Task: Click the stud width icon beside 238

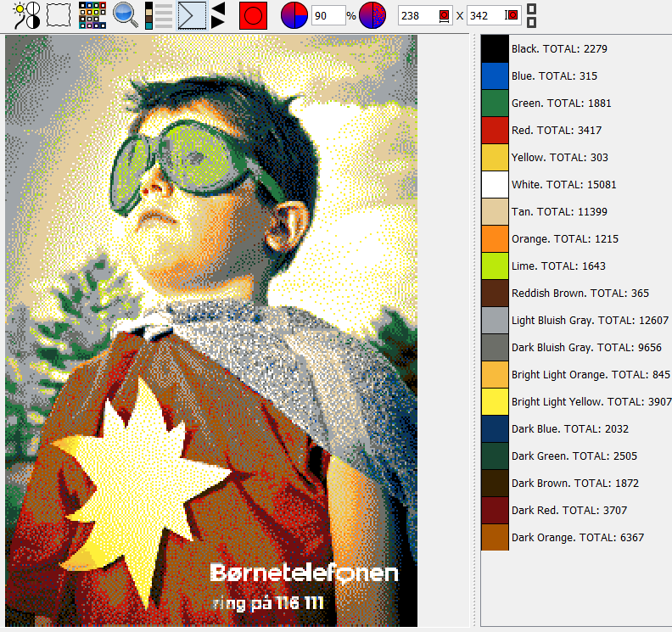Action: pos(445,16)
